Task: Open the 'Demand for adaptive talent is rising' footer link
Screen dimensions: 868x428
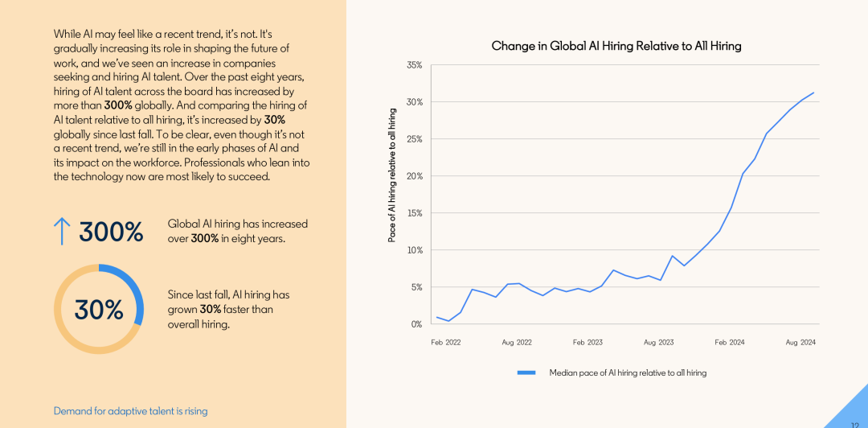Action: (130, 411)
